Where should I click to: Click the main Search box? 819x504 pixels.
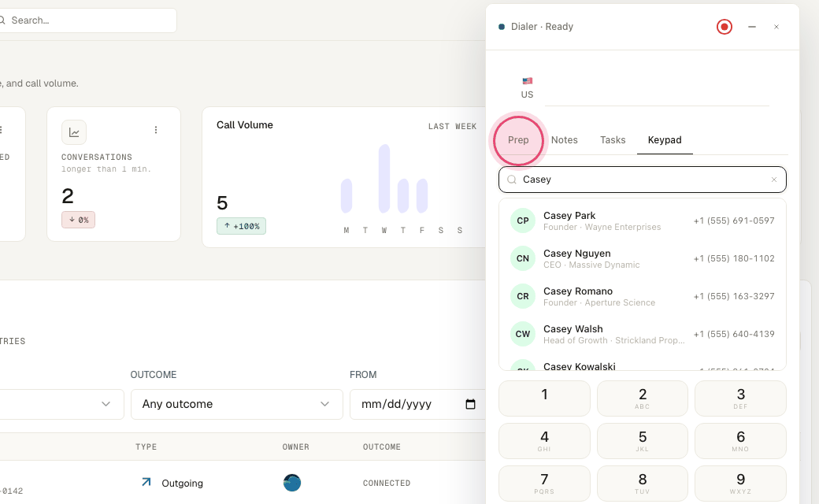(x=86, y=20)
